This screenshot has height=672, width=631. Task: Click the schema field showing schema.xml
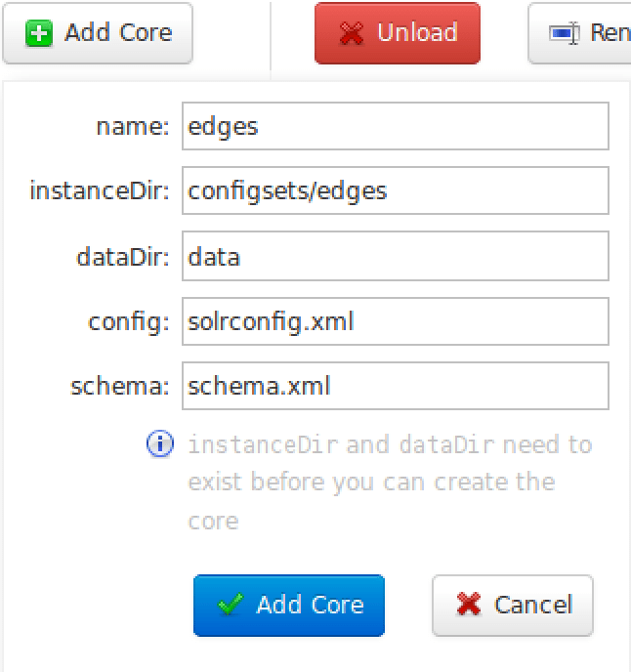pos(396,386)
